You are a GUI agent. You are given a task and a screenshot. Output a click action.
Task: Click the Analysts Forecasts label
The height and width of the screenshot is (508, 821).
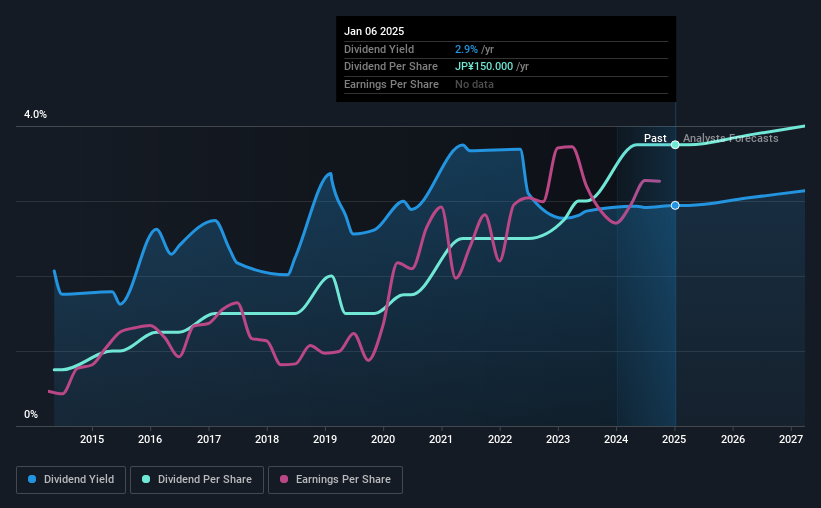coord(730,138)
